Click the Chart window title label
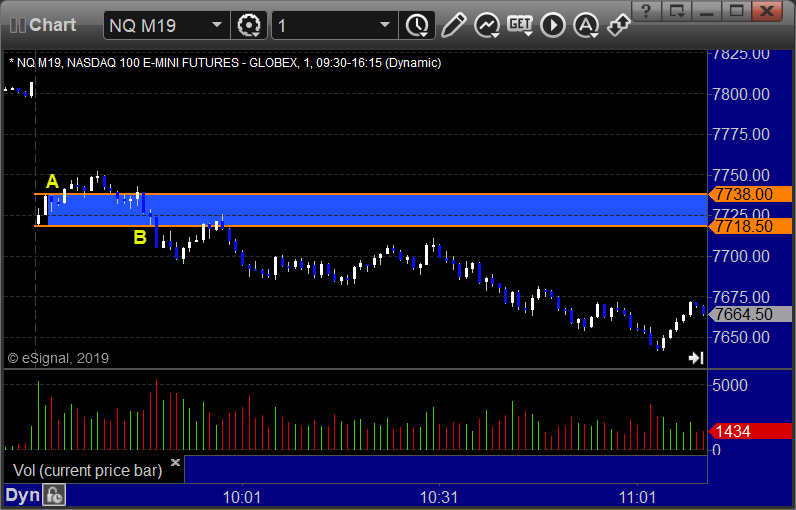 coord(52,25)
